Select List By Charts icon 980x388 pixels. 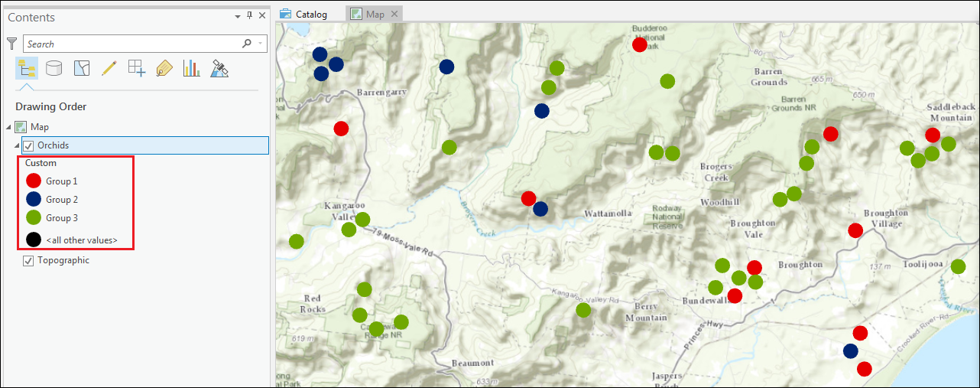(191, 68)
